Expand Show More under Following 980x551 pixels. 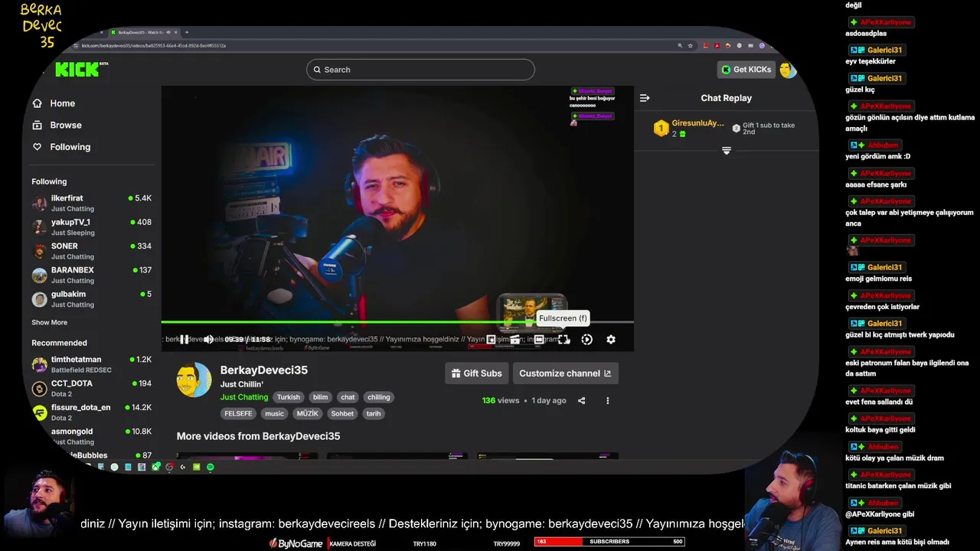pos(49,323)
